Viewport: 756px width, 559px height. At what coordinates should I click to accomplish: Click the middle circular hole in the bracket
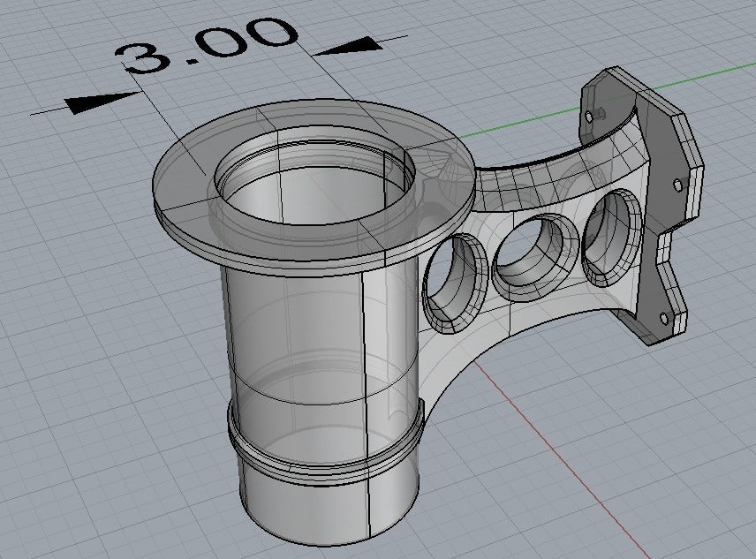[x=536, y=256]
